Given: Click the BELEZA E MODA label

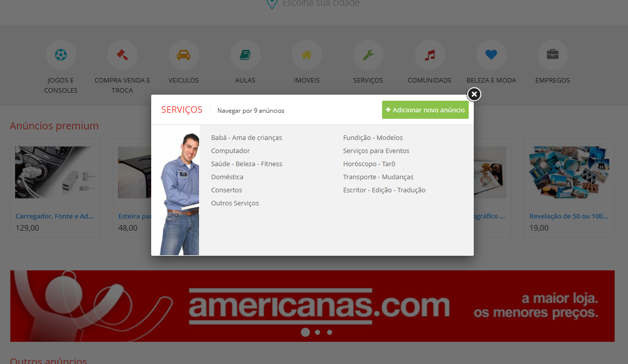Looking at the screenshot, I should pyautogui.click(x=491, y=80).
